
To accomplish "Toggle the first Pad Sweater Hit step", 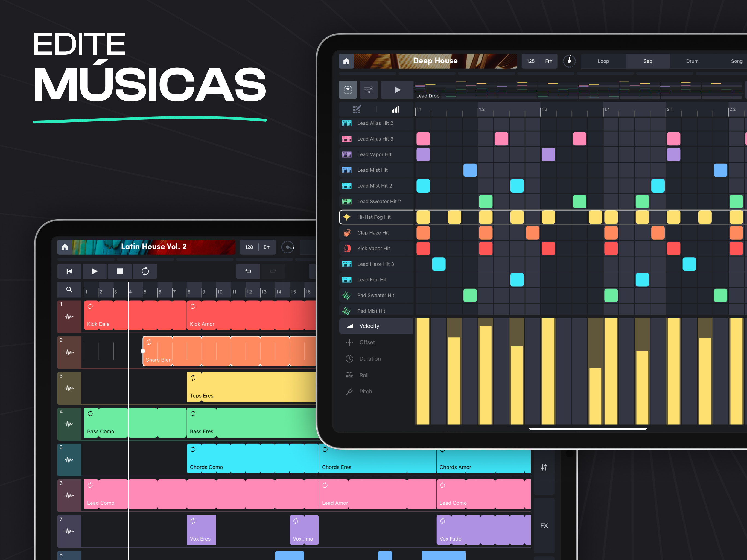I will point(470,296).
